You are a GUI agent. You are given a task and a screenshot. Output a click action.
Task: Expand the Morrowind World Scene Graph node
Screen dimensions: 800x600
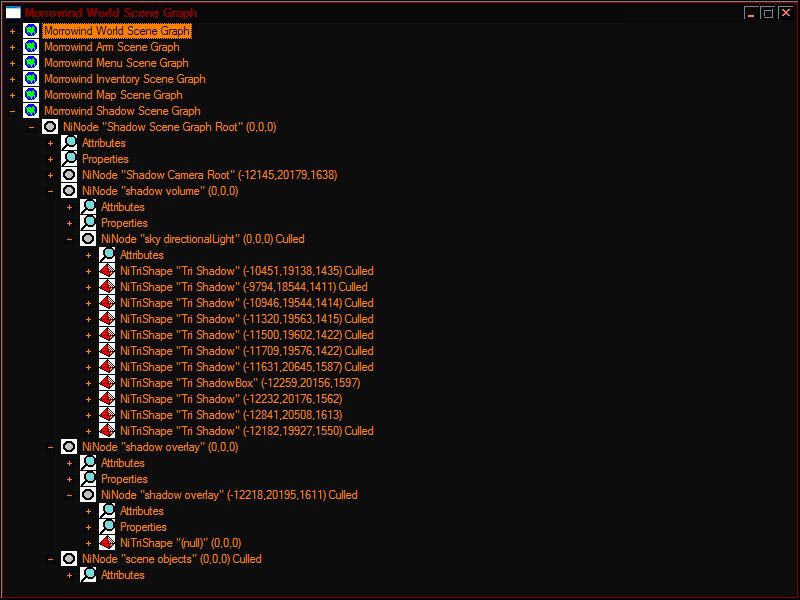[x=12, y=31]
